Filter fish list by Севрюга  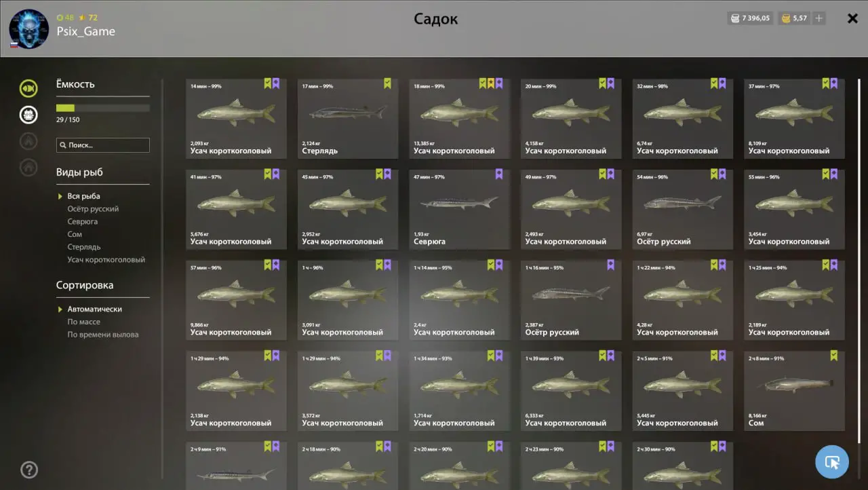[x=82, y=222]
